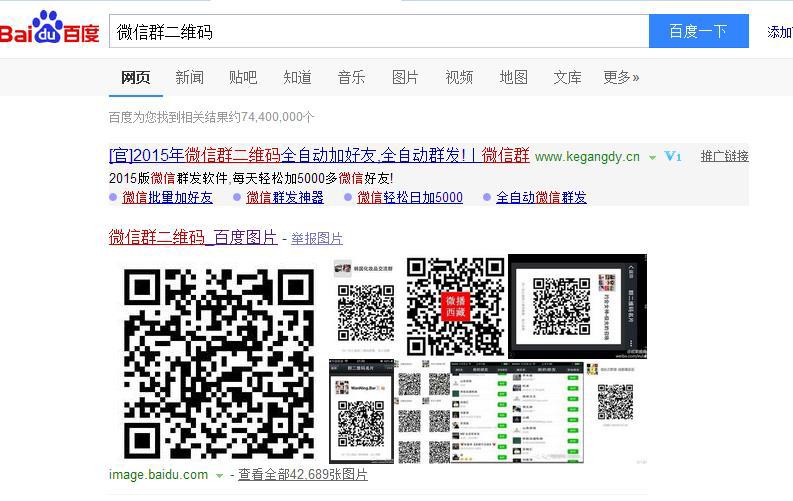Image resolution: width=793 pixels, height=501 pixels.
Task: Open the large QR code thumbnail
Action: point(218,362)
